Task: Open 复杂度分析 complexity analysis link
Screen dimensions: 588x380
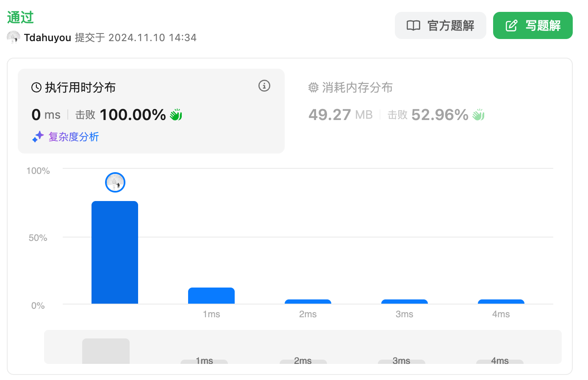Action: tap(73, 137)
